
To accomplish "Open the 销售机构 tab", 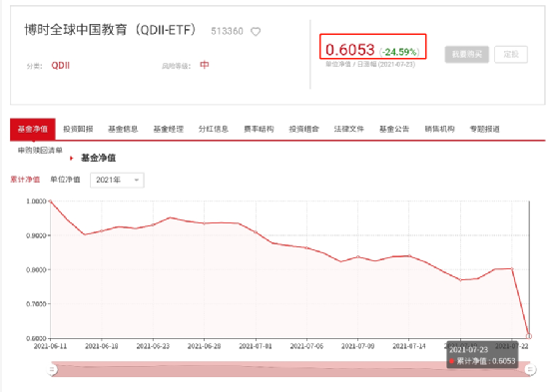I will [439, 129].
